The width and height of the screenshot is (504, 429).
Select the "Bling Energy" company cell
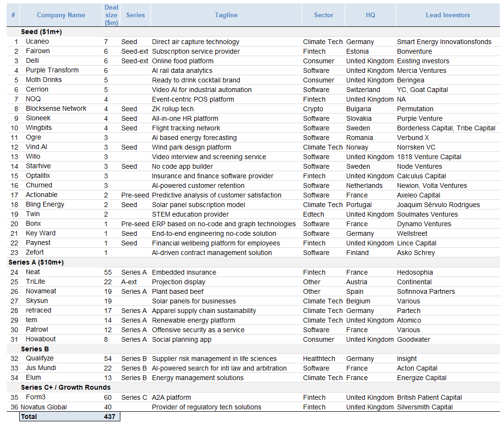45,205
